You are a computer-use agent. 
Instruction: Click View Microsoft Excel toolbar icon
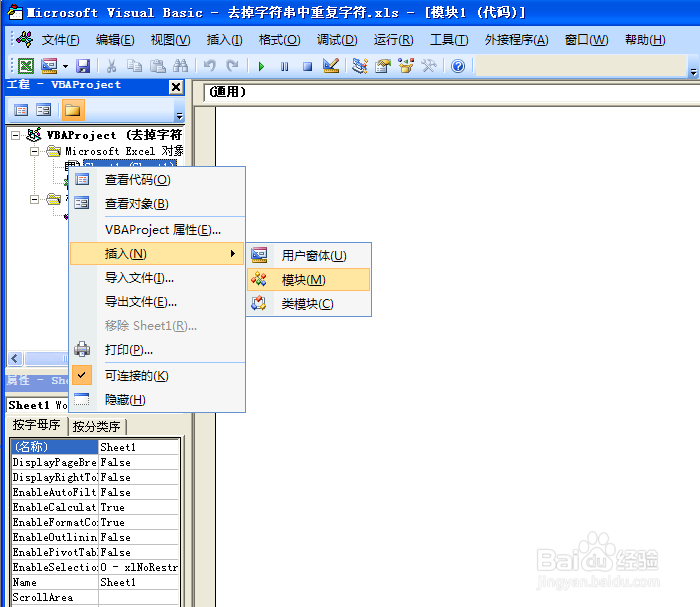(25, 66)
